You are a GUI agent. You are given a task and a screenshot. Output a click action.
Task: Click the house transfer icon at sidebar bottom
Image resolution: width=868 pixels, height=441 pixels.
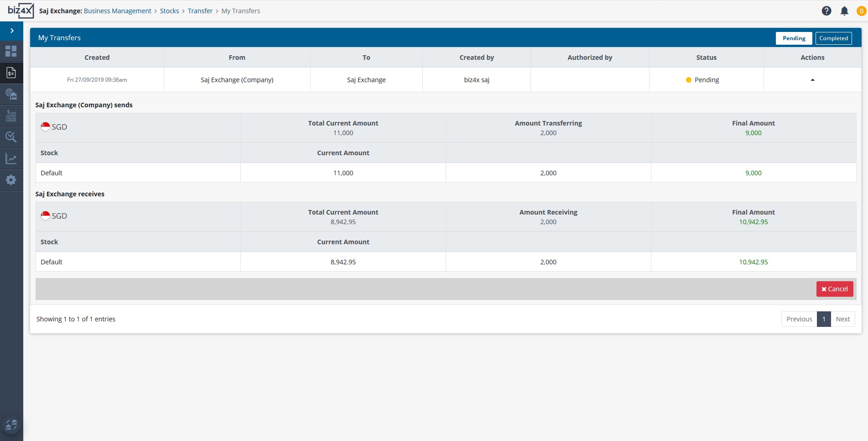pos(11,425)
